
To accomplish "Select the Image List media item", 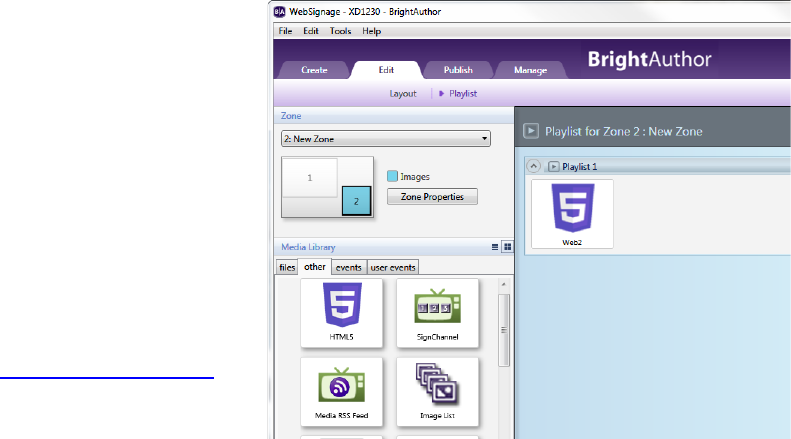I will point(437,392).
